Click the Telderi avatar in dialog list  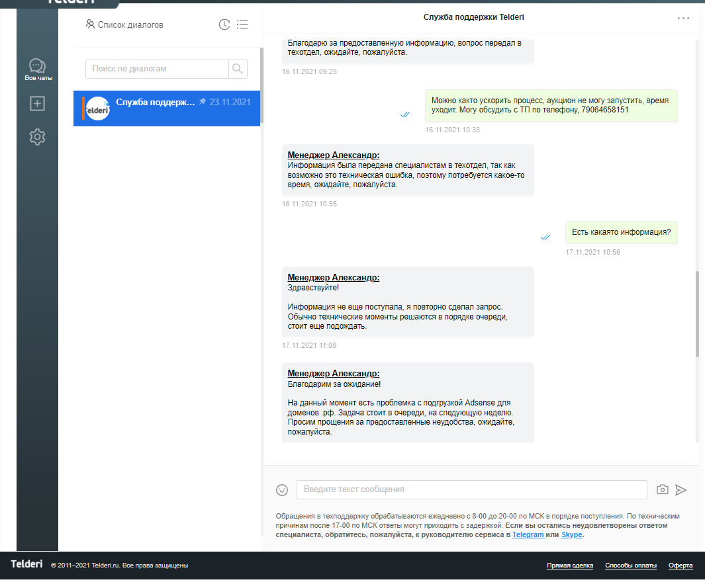pyautogui.click(x=97, y=108)
